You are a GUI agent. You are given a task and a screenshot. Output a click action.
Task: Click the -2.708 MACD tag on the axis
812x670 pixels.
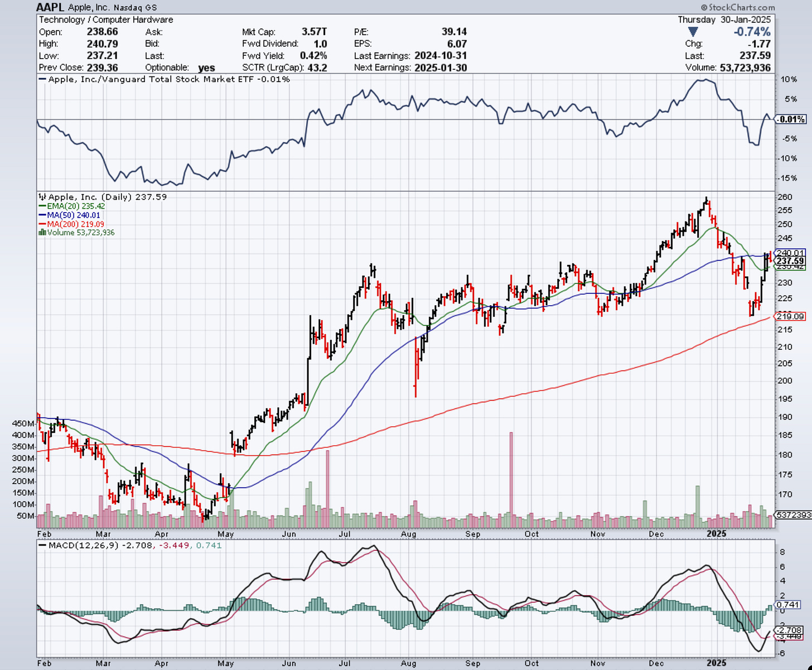click(x=790, y=630)
